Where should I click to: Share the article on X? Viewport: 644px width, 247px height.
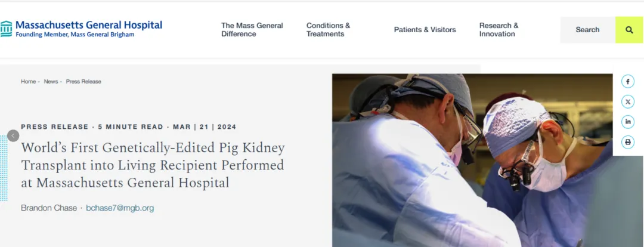click(x=628, y=101)
